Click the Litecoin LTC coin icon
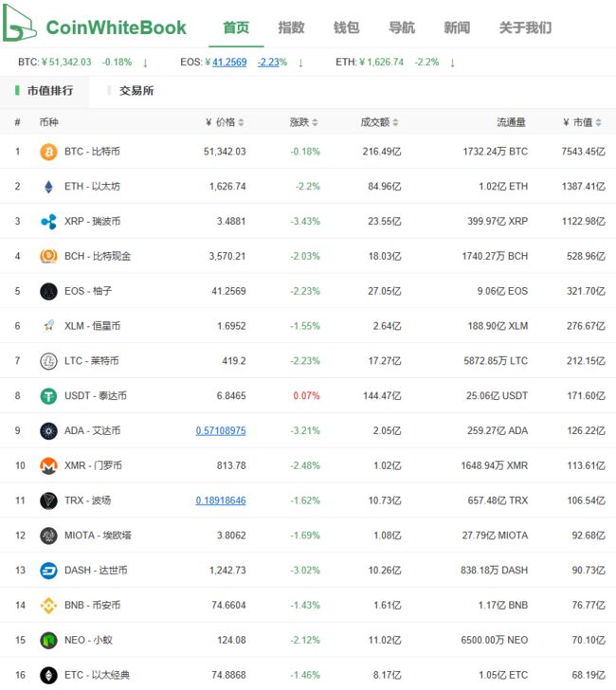This screenshot has width=616, height=690. (x=48, y=361)
